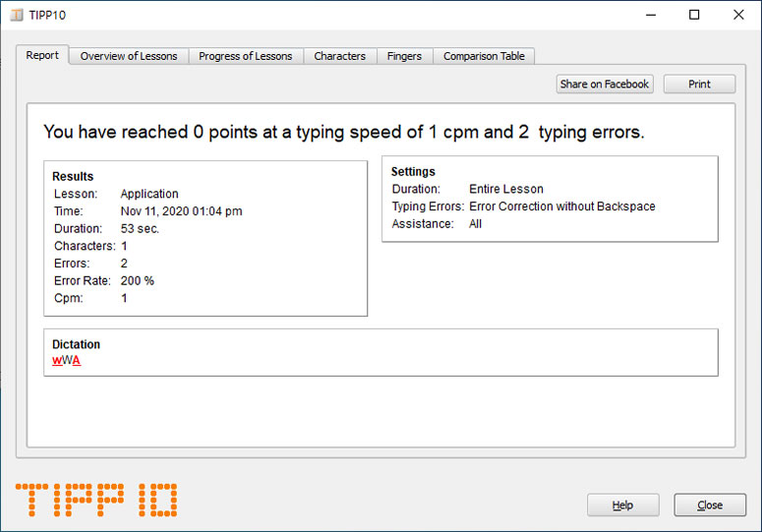Viewport: 762px width, 532px height.
Task: Click the Print button
Action: (x=699, y=84)
